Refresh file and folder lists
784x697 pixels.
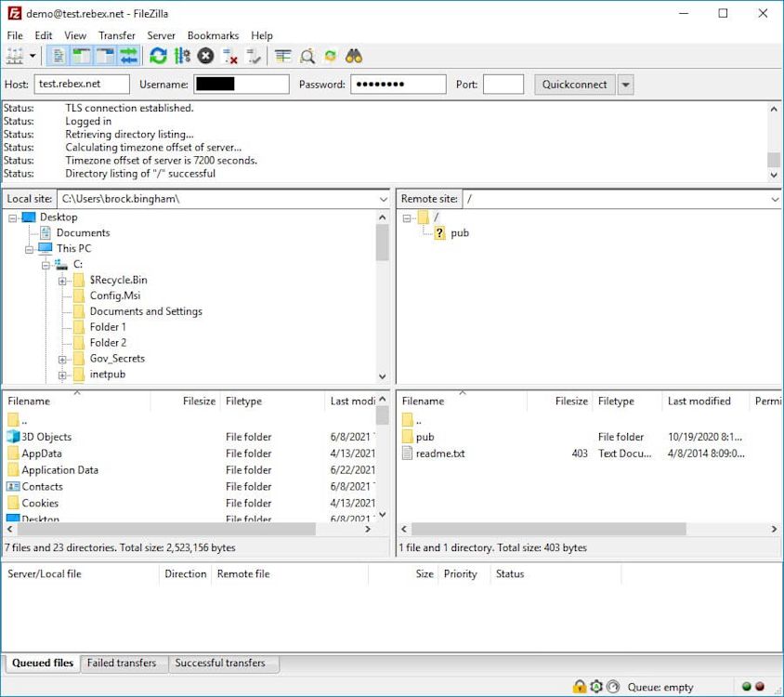coord(158,56)
